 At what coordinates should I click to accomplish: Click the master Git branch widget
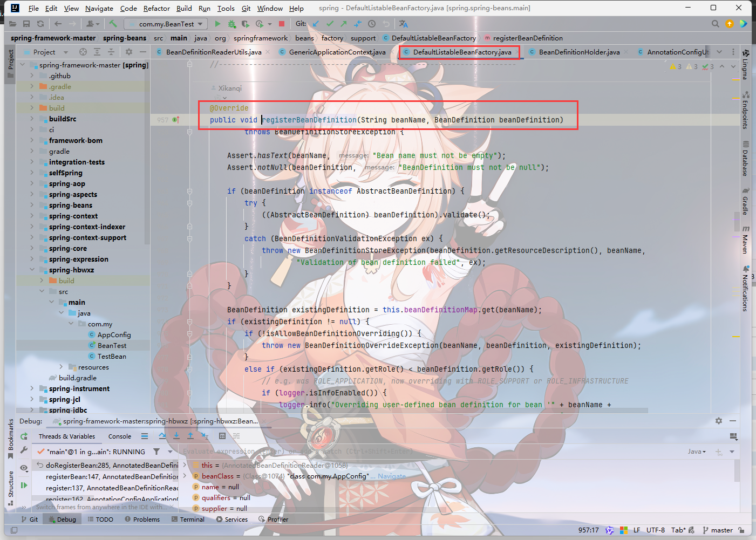pyautogui.click(x=718, y=530)
